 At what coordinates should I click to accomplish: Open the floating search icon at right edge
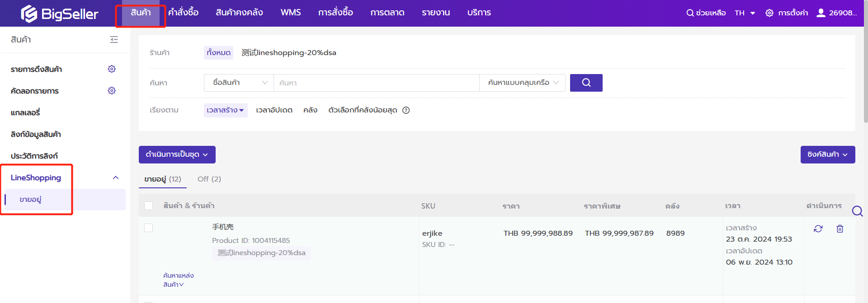pyautogui.click(x=857, y=211)
